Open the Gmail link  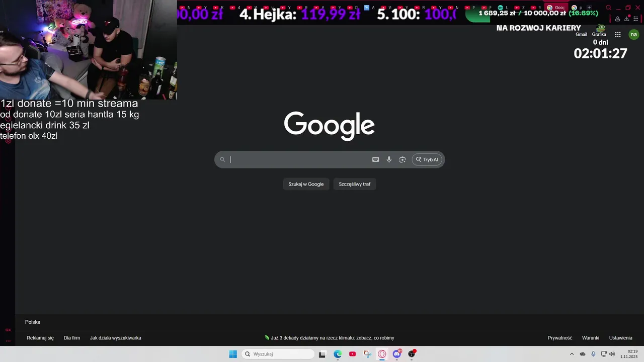(x=581, y=34)
